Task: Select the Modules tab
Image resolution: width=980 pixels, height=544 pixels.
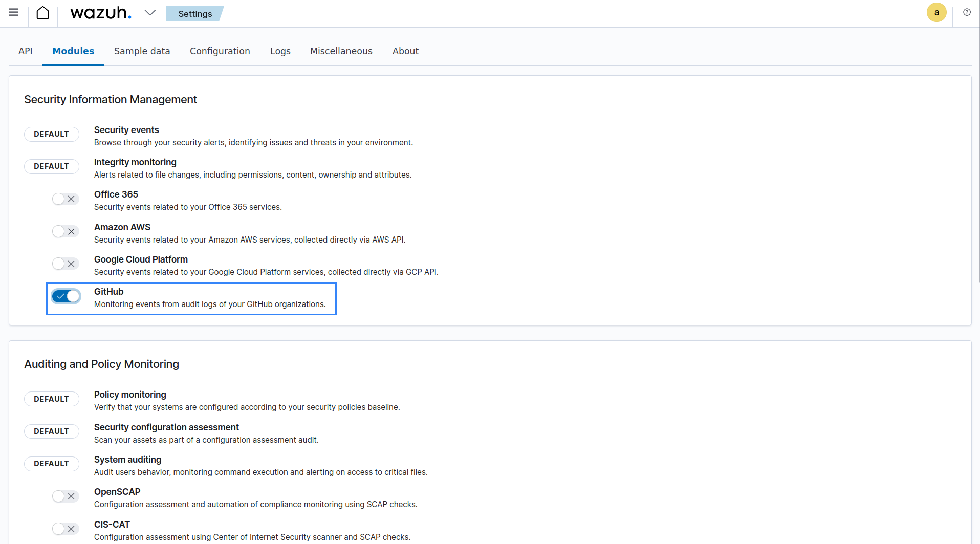Action: point(73,51)
